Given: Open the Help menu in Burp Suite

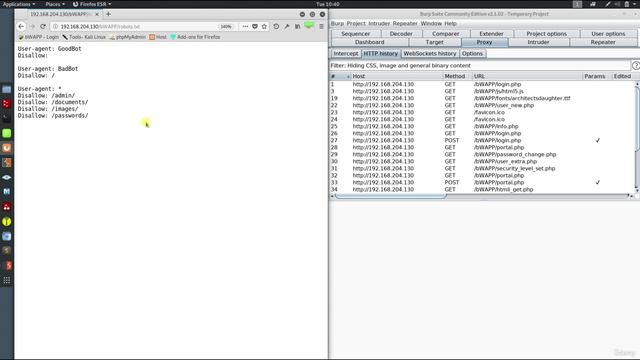Looking at the screenshot, I should pos(450,23).
